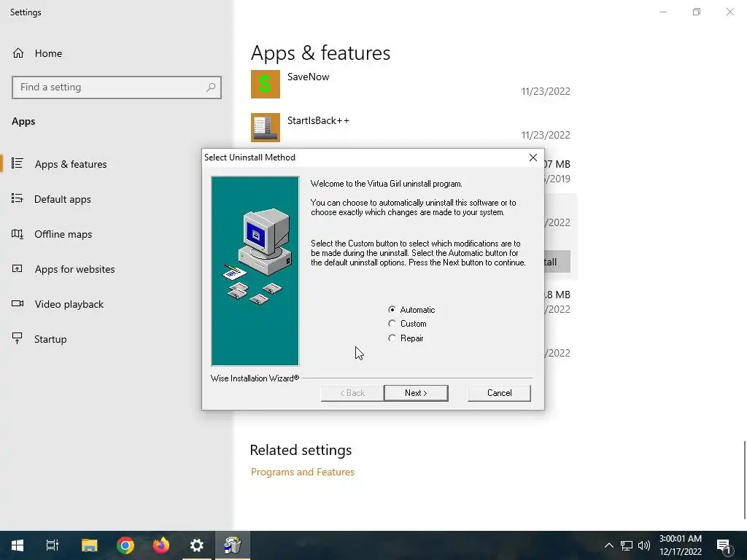Click the Apps & features list icon
Screen dimensions: 747x560
pyautogui.click(x=18, y=163)
